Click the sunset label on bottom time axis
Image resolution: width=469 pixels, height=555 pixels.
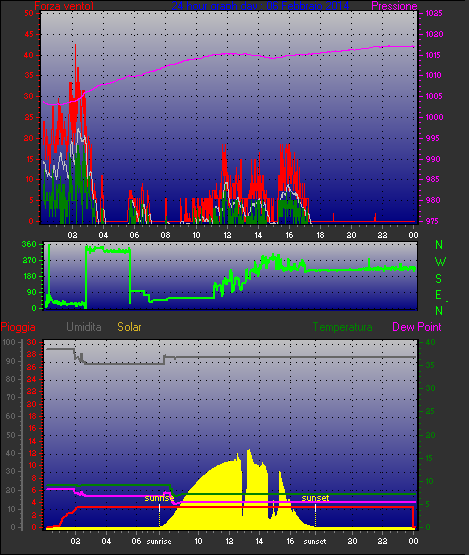(315, 542)
